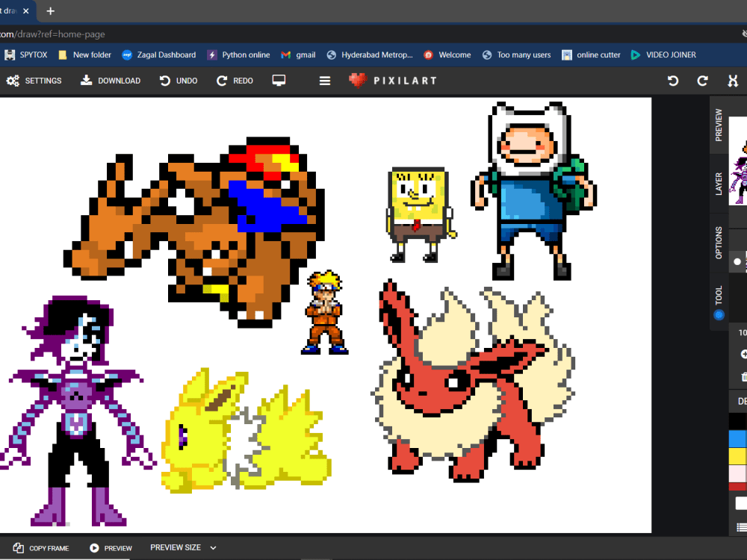Image resolution: width=747 pixels, height=560 pixels.
Task: Click the Pixilart heart logo
Action: [x=358, y=81]
